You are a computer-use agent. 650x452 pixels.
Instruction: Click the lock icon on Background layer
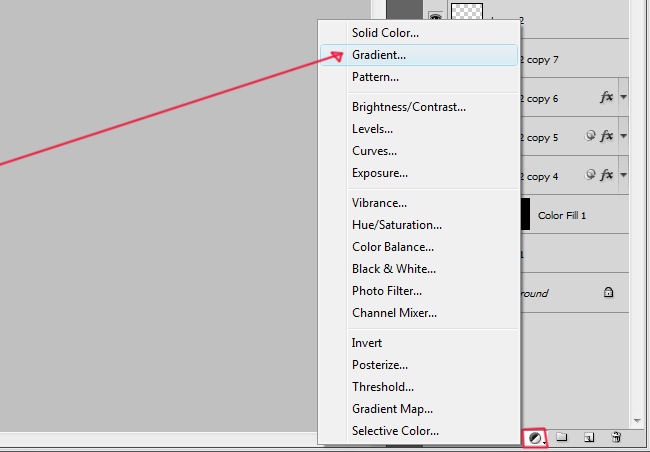608,292
